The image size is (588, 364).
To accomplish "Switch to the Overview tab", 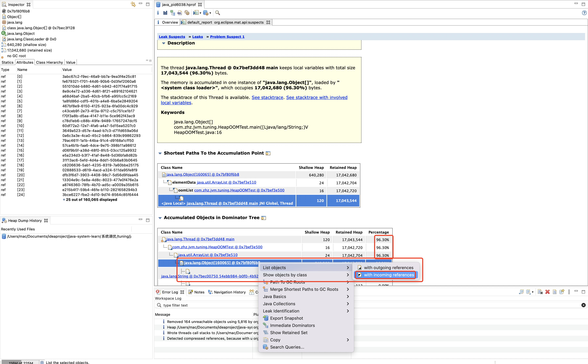I will point(168,22).
